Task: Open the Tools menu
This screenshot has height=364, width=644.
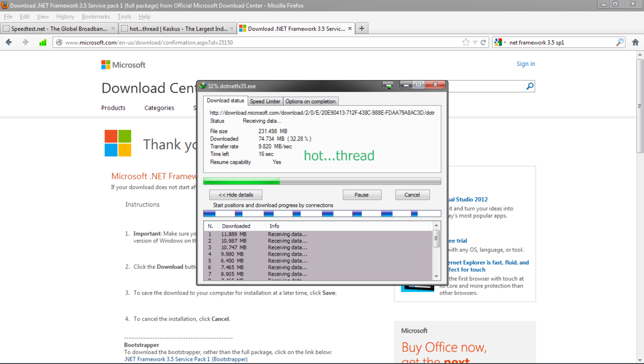Action: 124,17
